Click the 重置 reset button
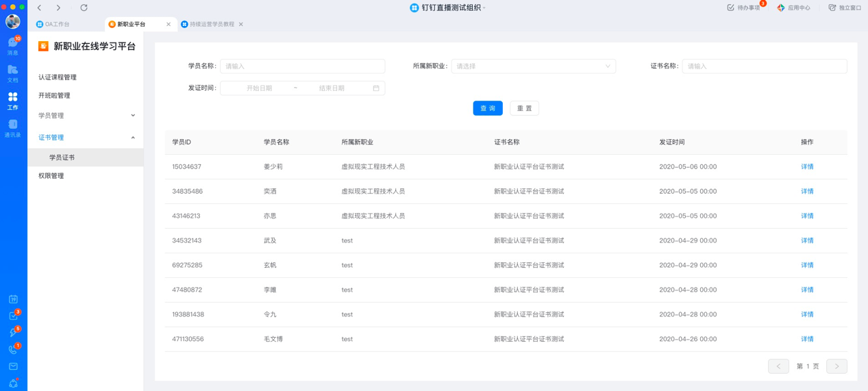 coord(524,108)
